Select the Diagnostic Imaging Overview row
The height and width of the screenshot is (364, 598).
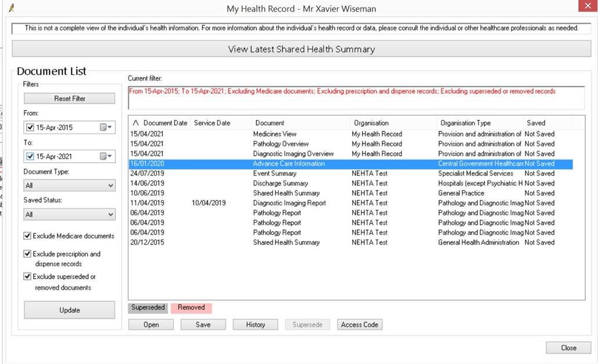tap(351, 154)
